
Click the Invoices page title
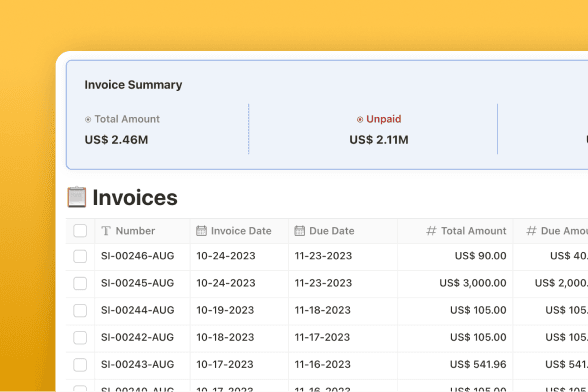tap(135, 197)
